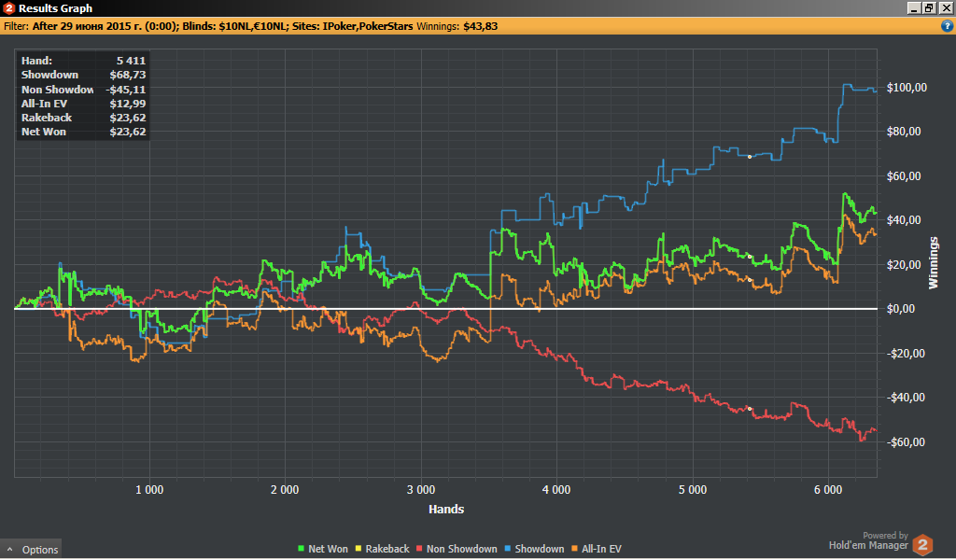Click the Non Showdown line marker at hand 5411

(750, 409)
